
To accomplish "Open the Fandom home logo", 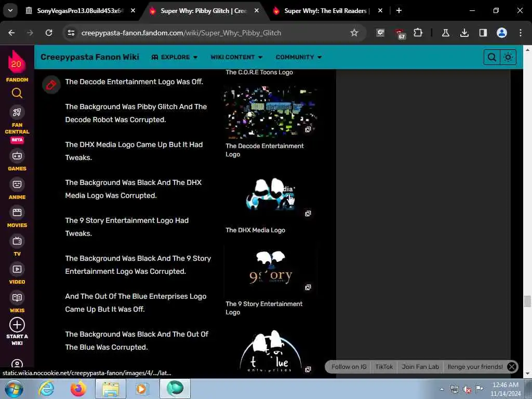I will coord(17,66).
